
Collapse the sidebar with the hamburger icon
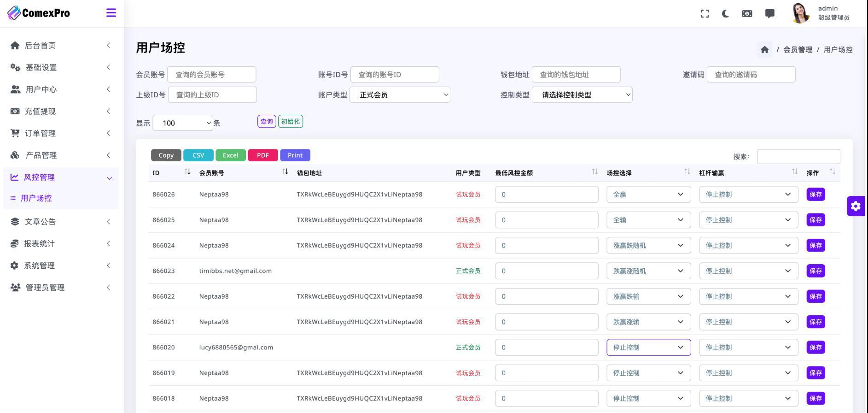[111, 13]
